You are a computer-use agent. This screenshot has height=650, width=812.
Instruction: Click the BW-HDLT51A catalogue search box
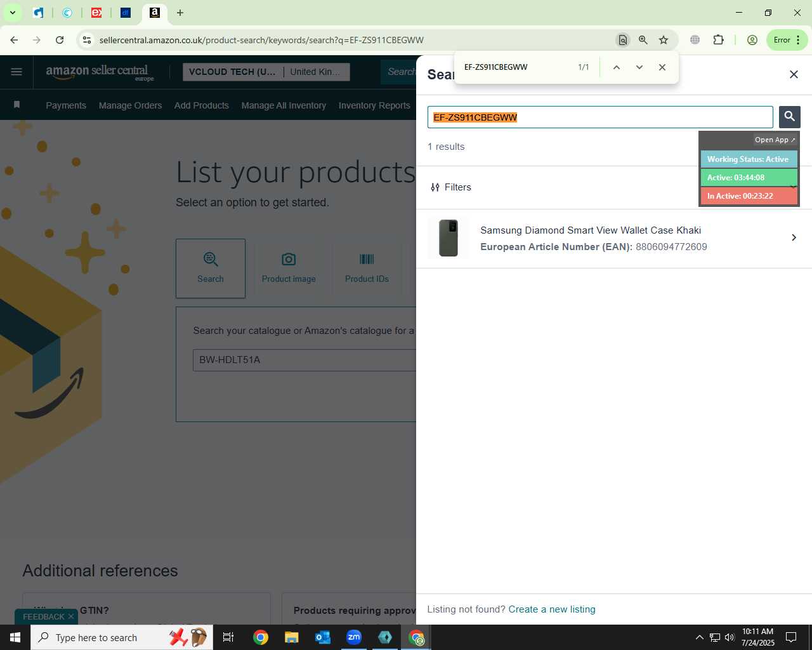[x=304, y=360]
